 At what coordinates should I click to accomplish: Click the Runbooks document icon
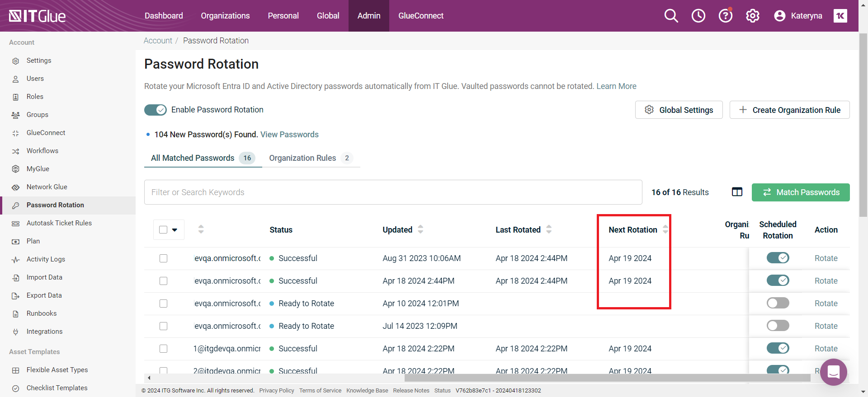tap(16, 313)
